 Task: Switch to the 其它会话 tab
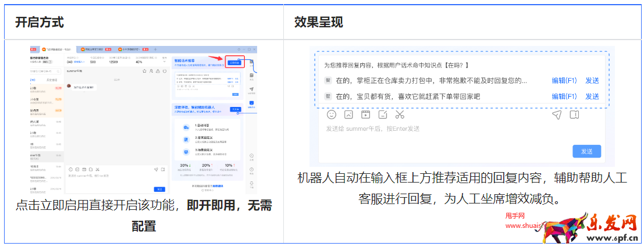pyautogui.click(x=52, y=80)
